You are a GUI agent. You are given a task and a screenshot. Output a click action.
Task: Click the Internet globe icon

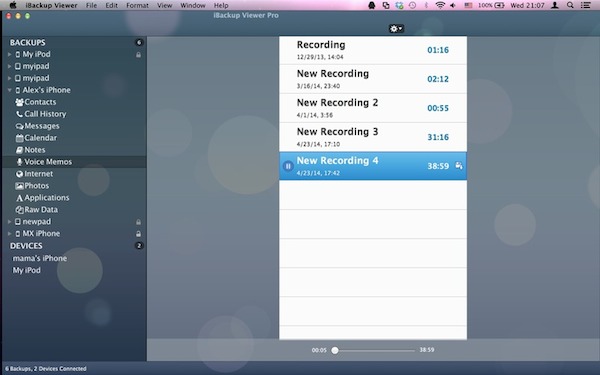click(19, 174)
